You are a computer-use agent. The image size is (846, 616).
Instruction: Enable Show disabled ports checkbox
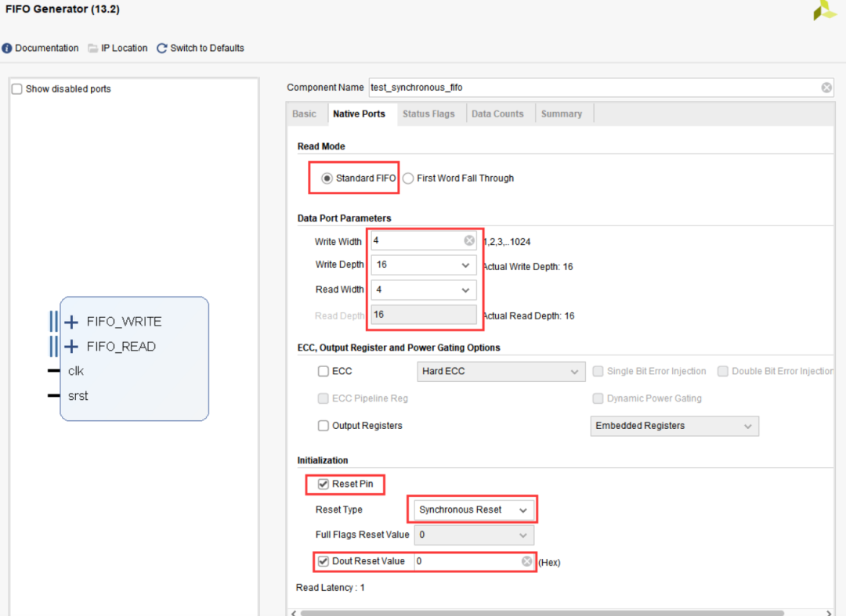pos(17,89)
